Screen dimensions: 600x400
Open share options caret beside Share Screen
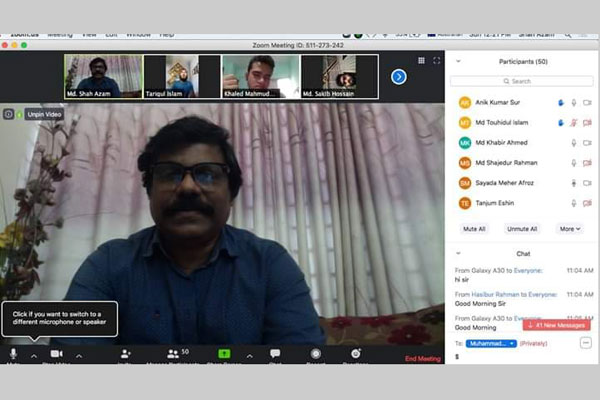click(249, 356)
